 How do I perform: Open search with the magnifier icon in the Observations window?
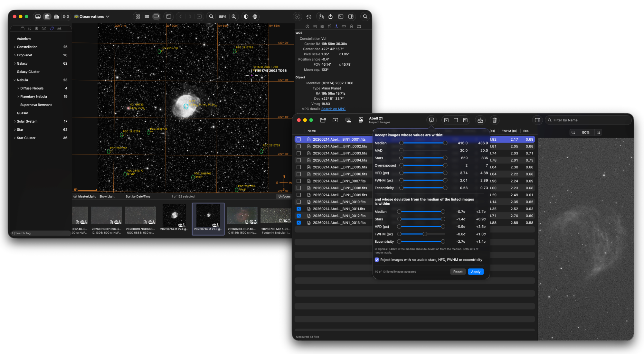(365, 16)
